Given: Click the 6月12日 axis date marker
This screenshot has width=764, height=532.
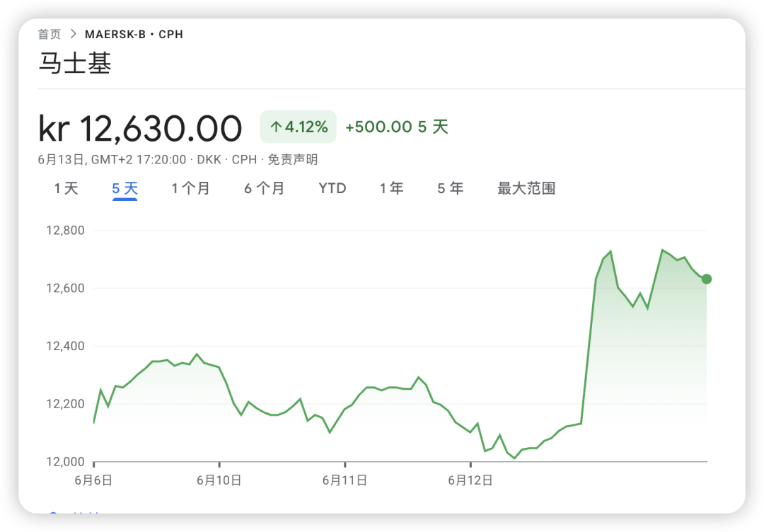Looking at the screenshot, I should [x=470, y=480].
